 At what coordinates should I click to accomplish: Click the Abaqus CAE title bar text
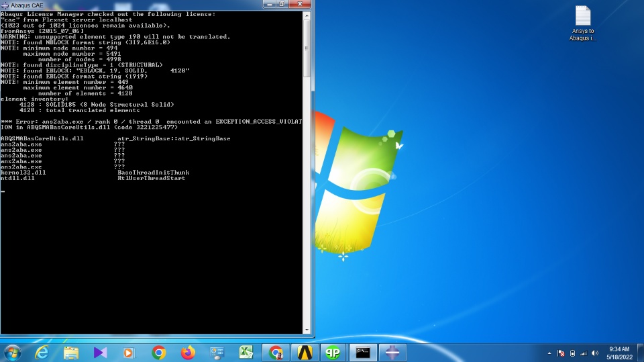click(27, 5)
